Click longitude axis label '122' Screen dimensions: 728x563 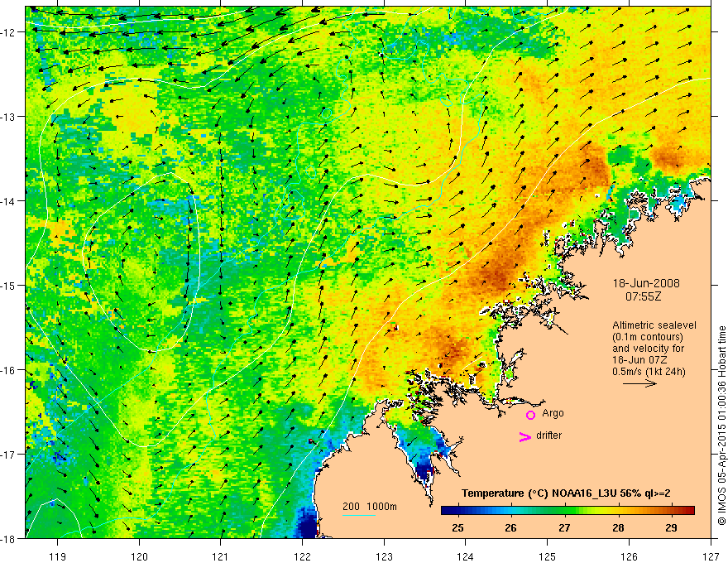pos(302,556)
